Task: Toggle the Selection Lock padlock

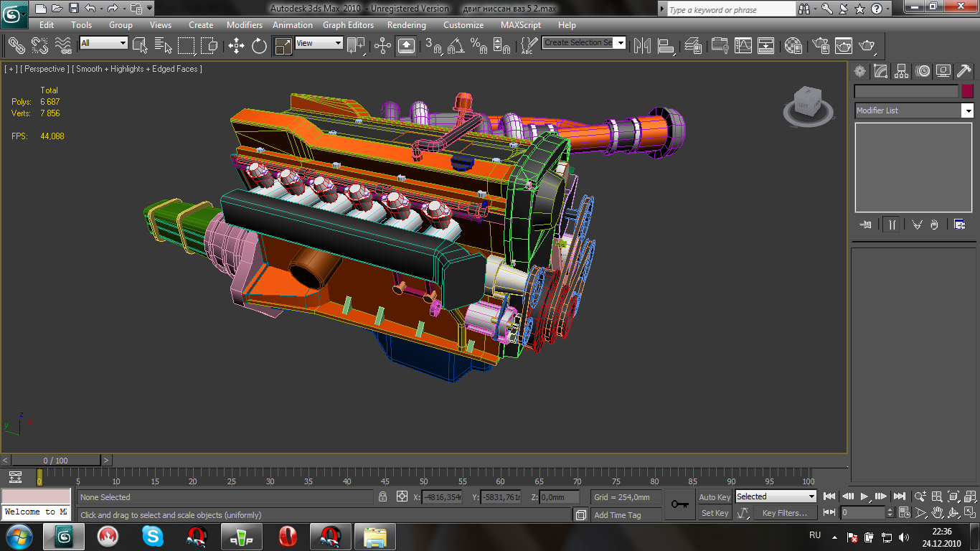Action: click(x=383, y=496)
